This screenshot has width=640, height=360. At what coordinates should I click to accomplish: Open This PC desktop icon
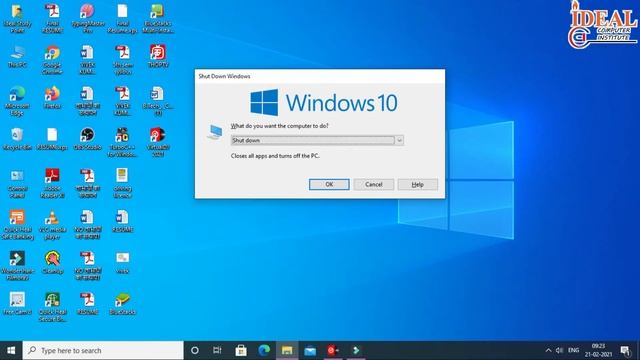(x=17, y=57)
